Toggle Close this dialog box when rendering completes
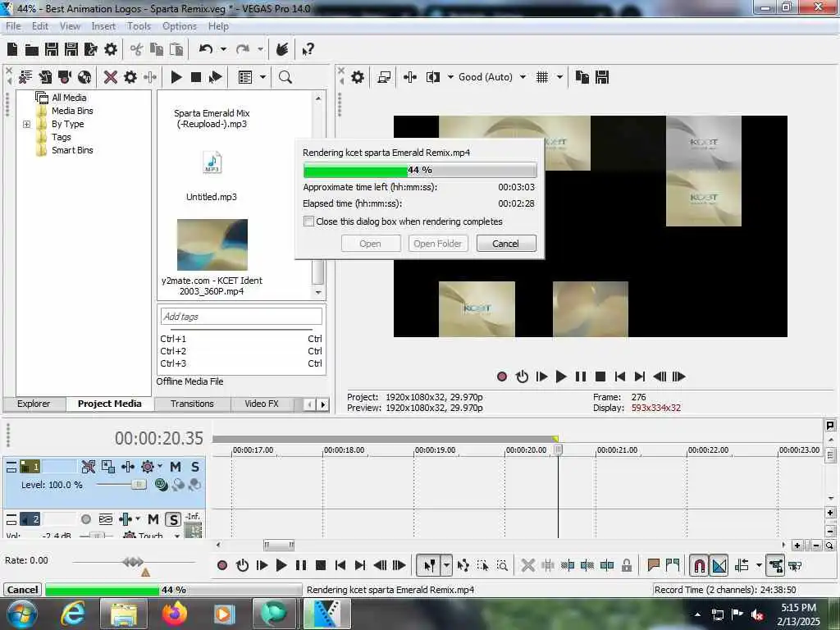 click(308, 221)
